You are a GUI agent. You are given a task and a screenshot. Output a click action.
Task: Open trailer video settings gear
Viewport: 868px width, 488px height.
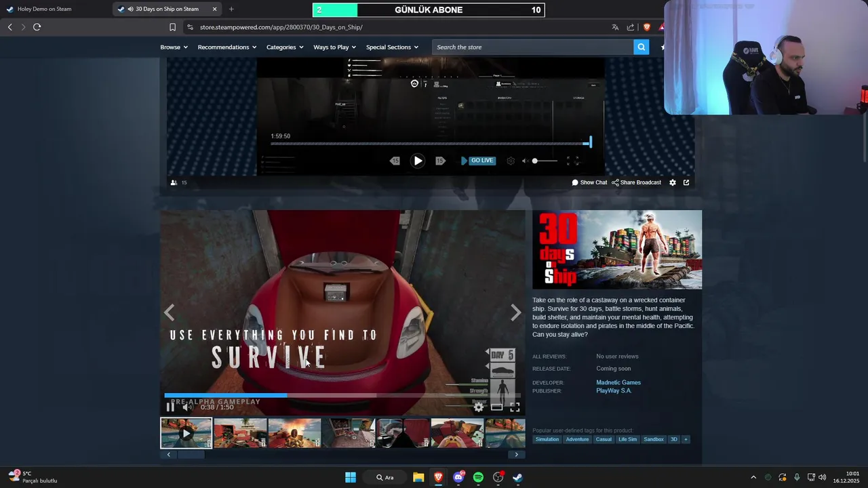coord(479,407)
